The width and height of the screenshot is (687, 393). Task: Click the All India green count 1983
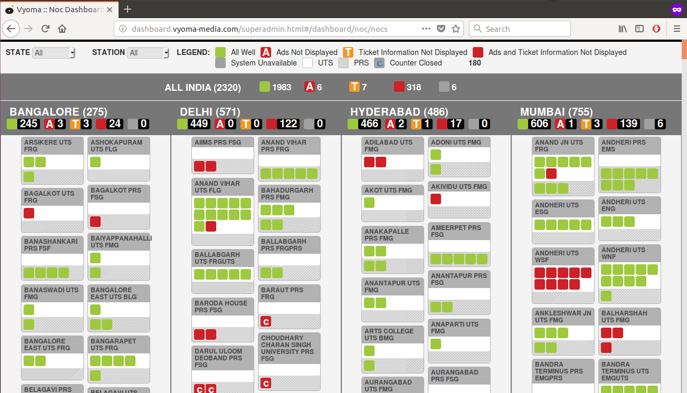point(281,87)
